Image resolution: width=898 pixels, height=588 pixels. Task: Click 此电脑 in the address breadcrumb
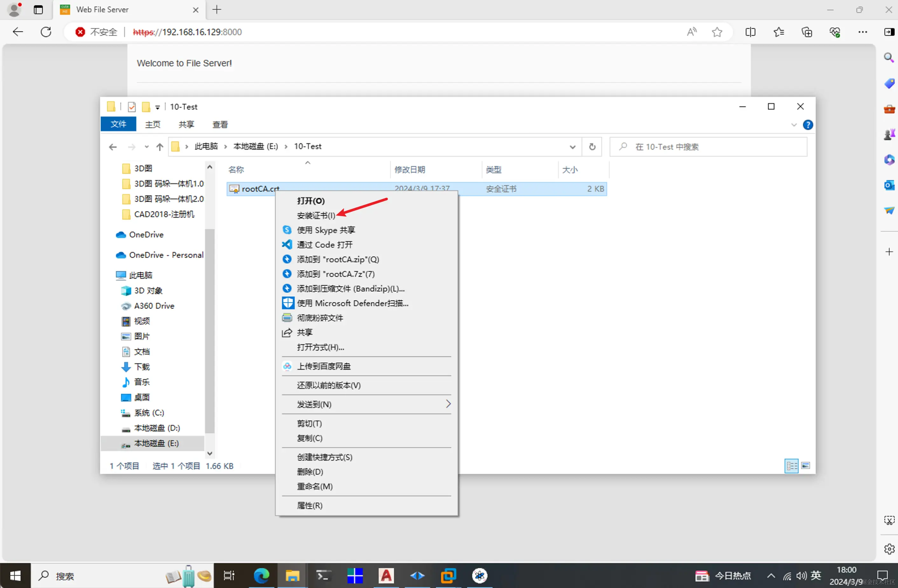pos(206,146)
